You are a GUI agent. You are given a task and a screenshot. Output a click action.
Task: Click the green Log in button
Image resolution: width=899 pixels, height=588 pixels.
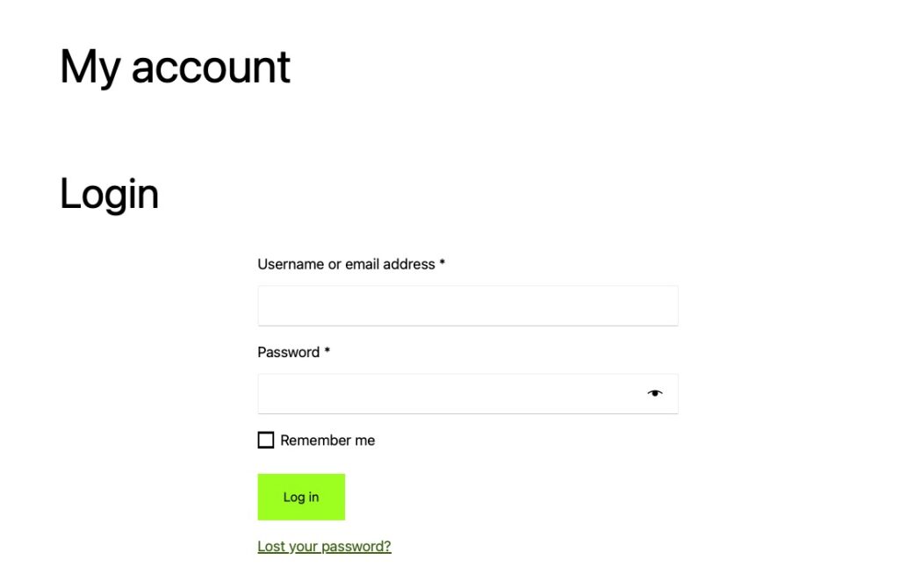pyautogui.click(x=301, y=497)
